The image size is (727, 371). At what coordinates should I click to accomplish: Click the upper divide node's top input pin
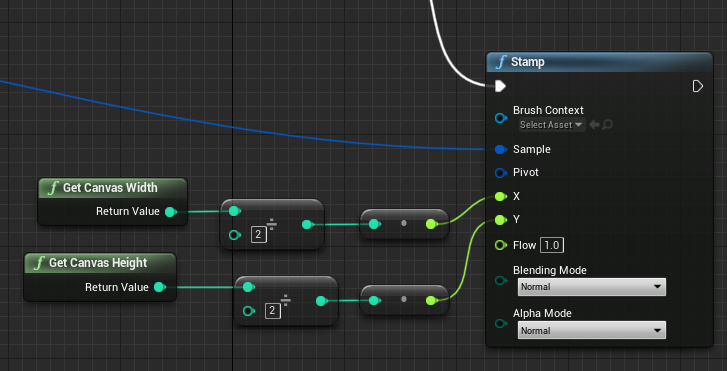[234, 211]
